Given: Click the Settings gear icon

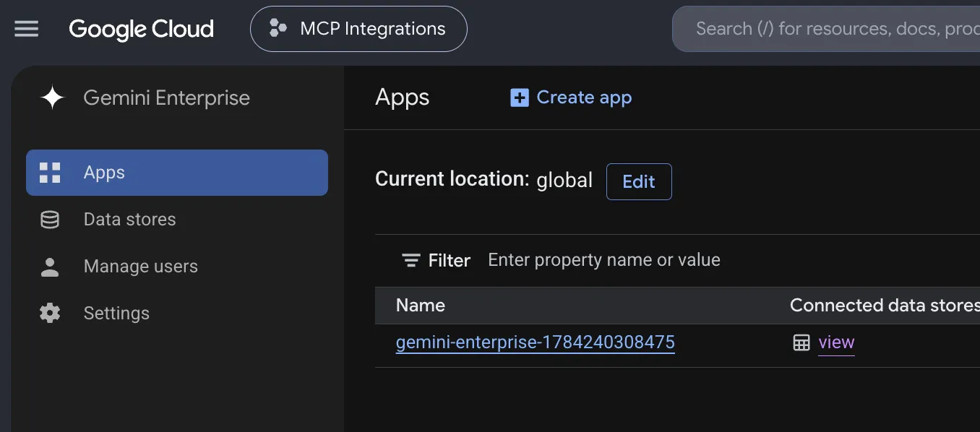Looking at the screenshot, I should (50, 314).
